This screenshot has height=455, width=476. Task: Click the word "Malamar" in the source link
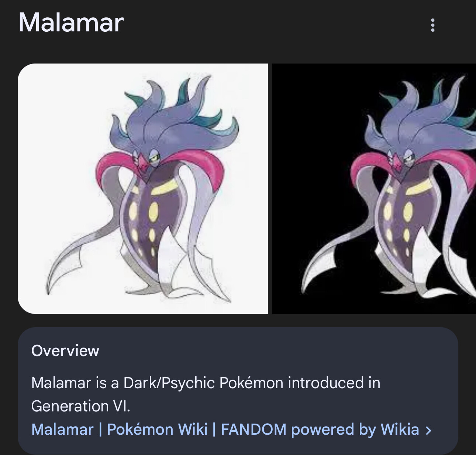click(62, 430)
